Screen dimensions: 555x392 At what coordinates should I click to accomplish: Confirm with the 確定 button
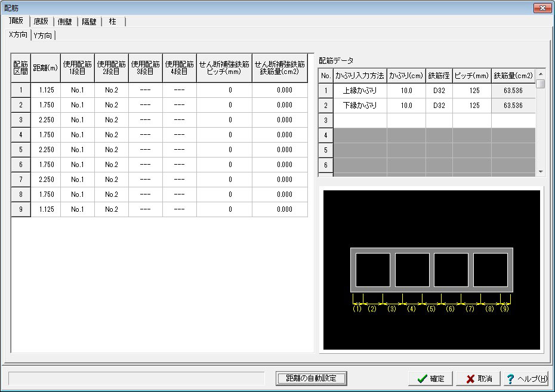click(x=431, y=378)
